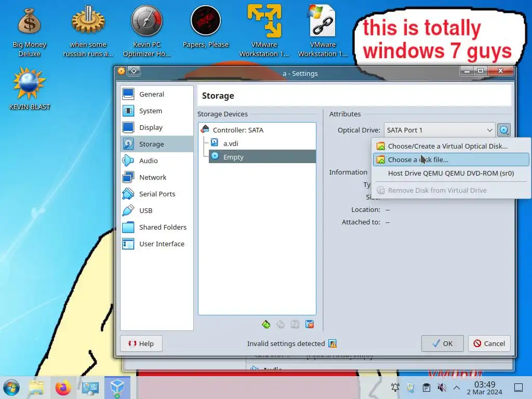Click the window menu icon in the settings title bar
The image size is (532, 399).
coord(122,71)
